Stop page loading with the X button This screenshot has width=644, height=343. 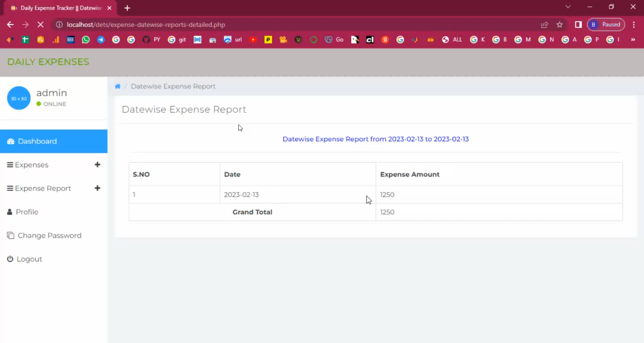40,25
